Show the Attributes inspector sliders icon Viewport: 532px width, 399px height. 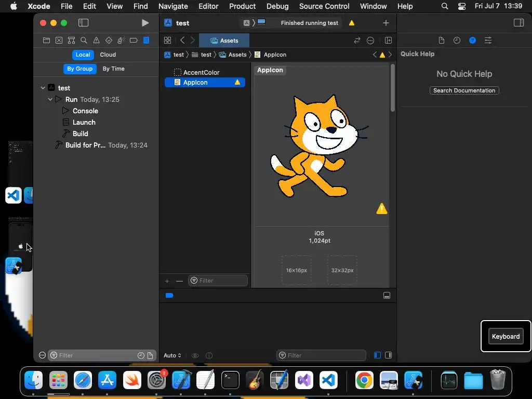(x=488, y=41)
